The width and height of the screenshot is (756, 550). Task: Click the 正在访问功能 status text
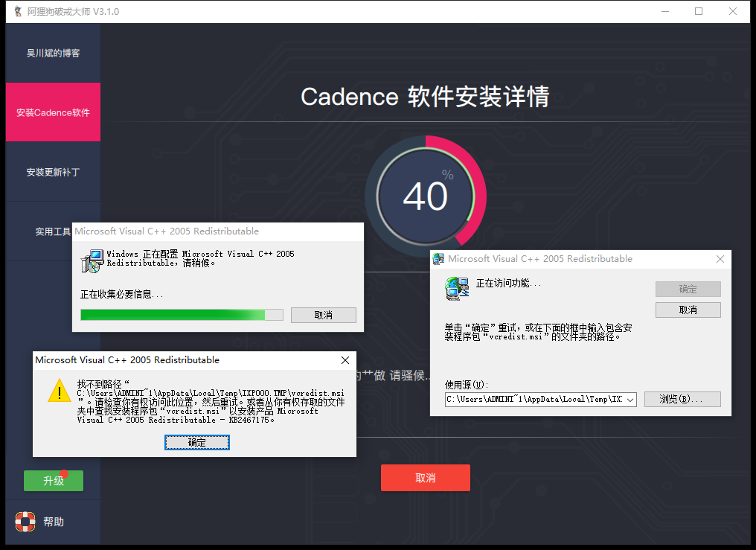tap(509, 283)
